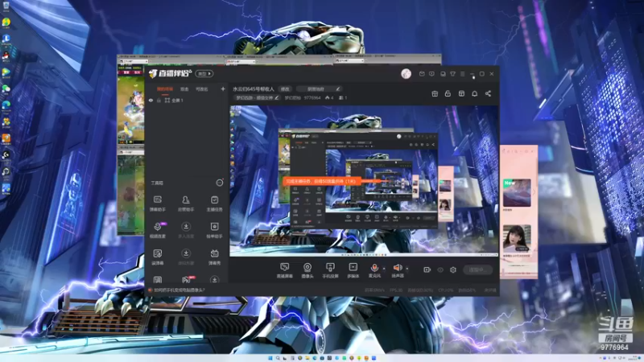Click the padlock icon above preview
The width and height of the screenshot is (644, 362).
click(x=448, y=93)
